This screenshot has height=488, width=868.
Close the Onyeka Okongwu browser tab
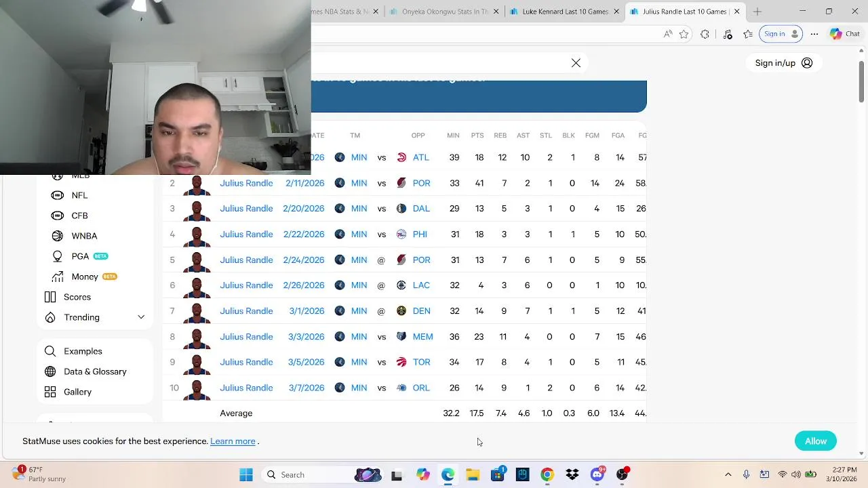pos(496,12)
